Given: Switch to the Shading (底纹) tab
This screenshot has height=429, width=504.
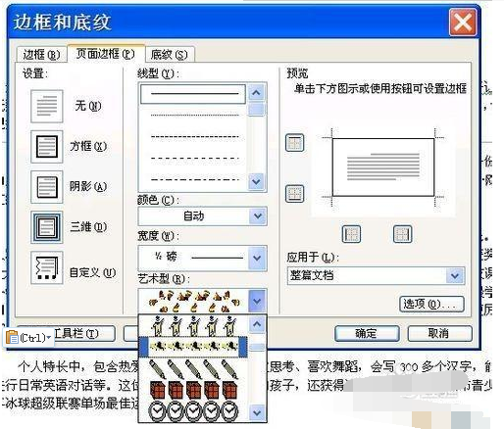Looking at the screenshot, I should pos(170,55).
